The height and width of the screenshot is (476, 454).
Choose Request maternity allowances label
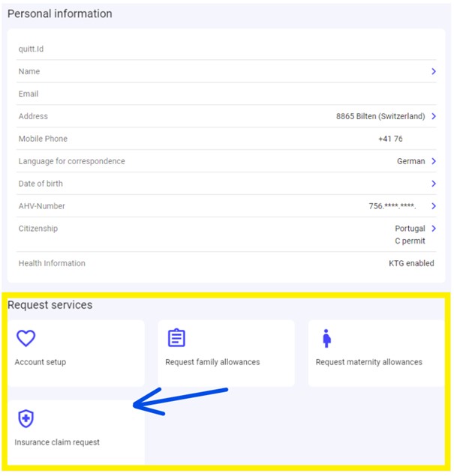[x=368, y=362]
